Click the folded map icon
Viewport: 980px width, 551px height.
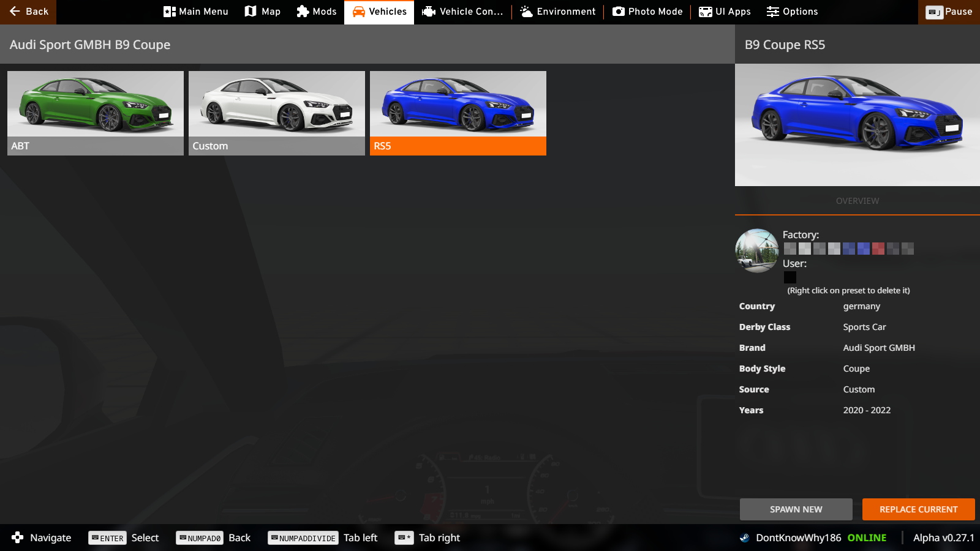pyautogui.click(x=251, y=12)
